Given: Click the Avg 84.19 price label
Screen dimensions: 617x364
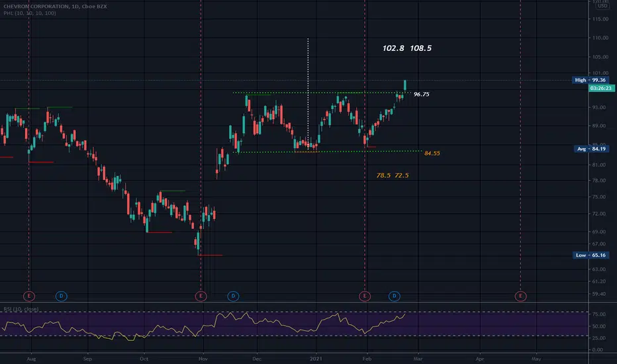Looking at the screenshot, I should tap(591, 149).
